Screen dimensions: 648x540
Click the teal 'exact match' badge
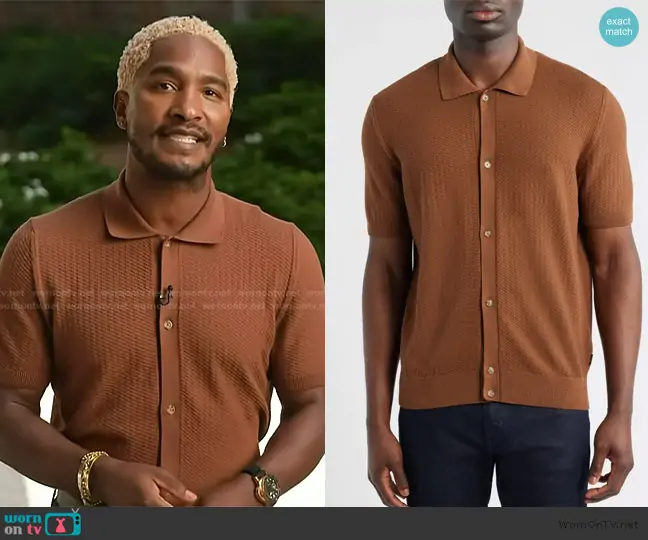pyautogui.click(x=619, y=27)
